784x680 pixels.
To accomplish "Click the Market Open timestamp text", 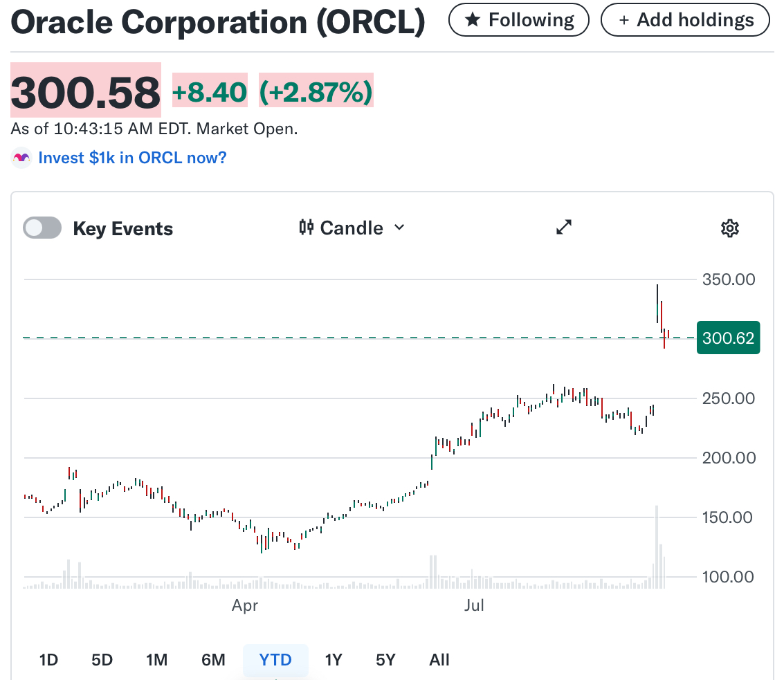I will click(154, 129).
